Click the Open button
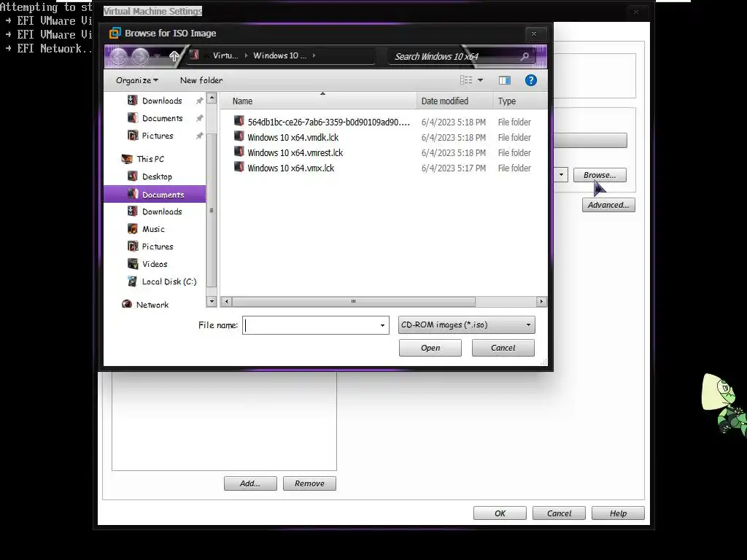The height and width of the screenshot is (560, 747). pos(430,348)
